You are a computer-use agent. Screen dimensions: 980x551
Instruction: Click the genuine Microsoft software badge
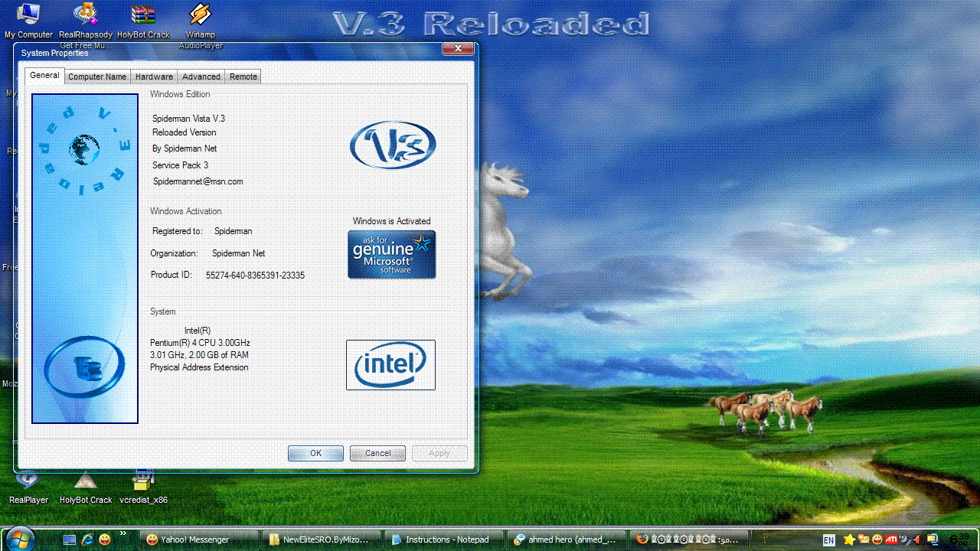coord(392,254)
